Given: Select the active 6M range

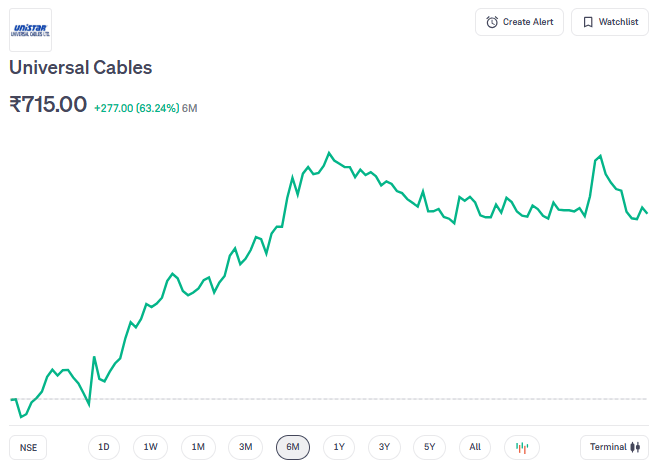Looking at the screenshot, I should pyautogui.click(x=293, y=447).
